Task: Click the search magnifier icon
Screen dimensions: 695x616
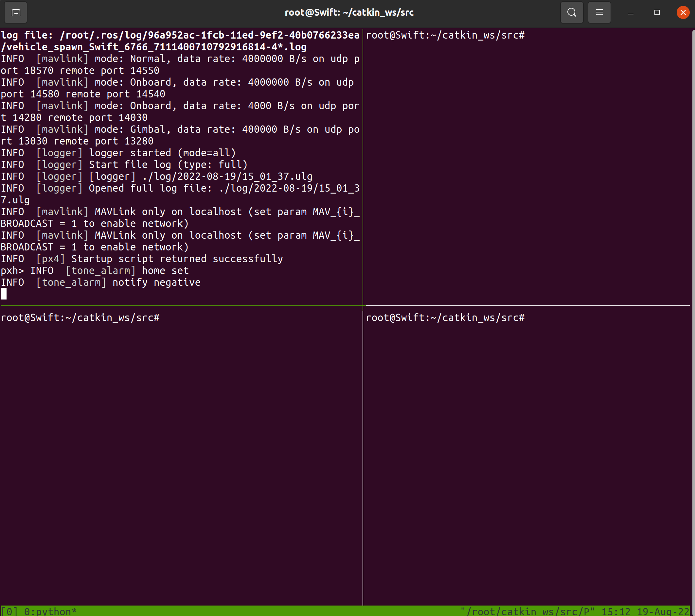Action: pyautogui.click(x=572, y=12)
